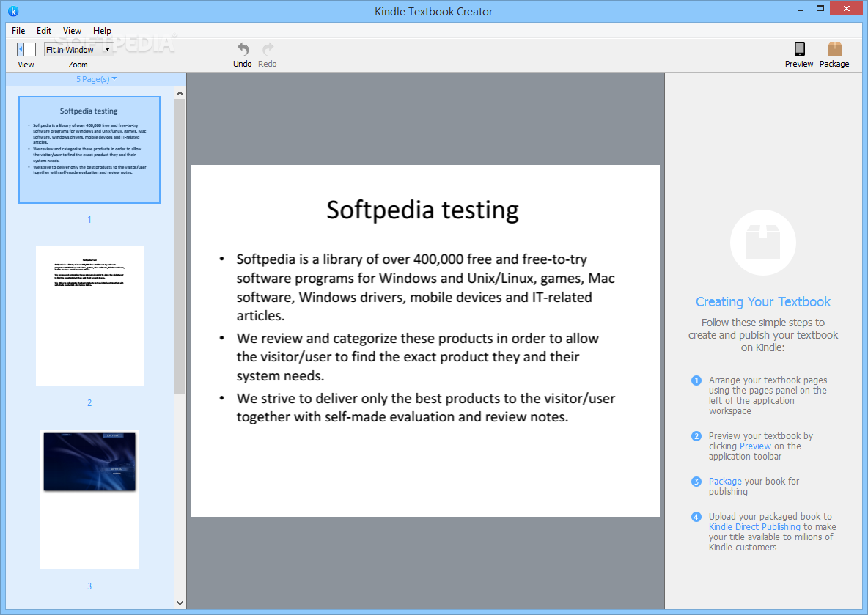Viewport: 868px width, 615px height.
Task: Click the Undo arrow icon
Action: coord(243,49)
